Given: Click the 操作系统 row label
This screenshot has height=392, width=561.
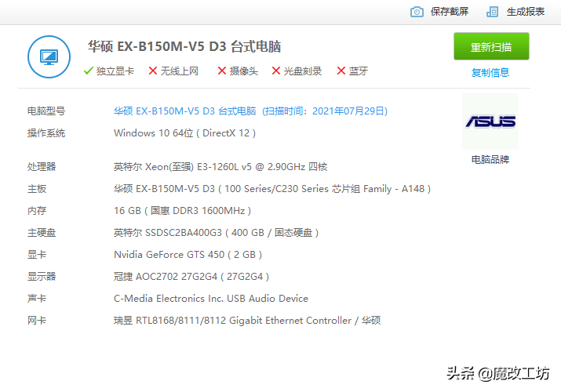Looking at the screenshot, I should [46, 133].
